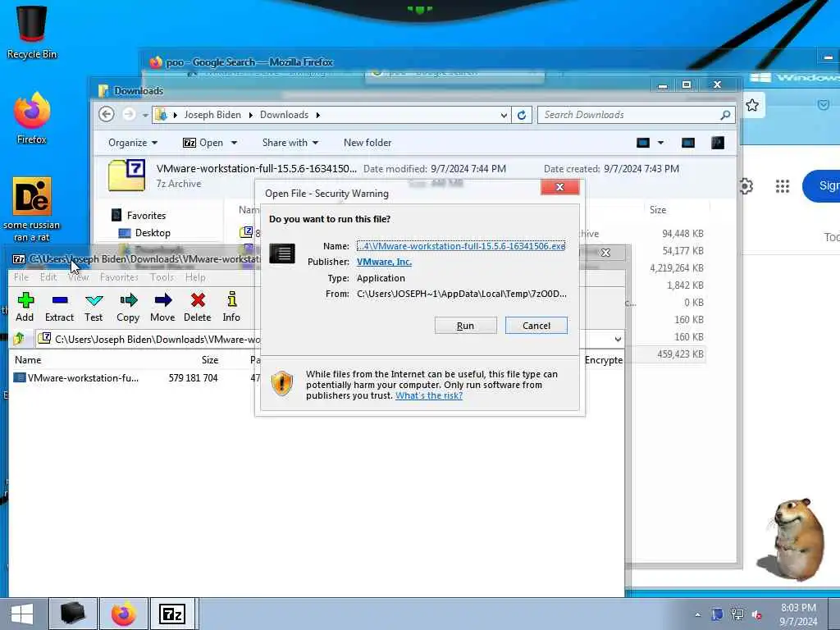The width and height of the screenshot is (840, 630).
Task: Bookmark the page with Firefox star
Action: pyautogui.click(x=752, y=105)
